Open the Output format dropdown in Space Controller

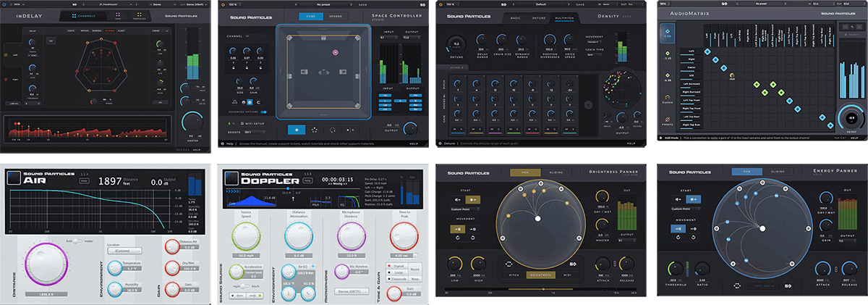(412, 37)
